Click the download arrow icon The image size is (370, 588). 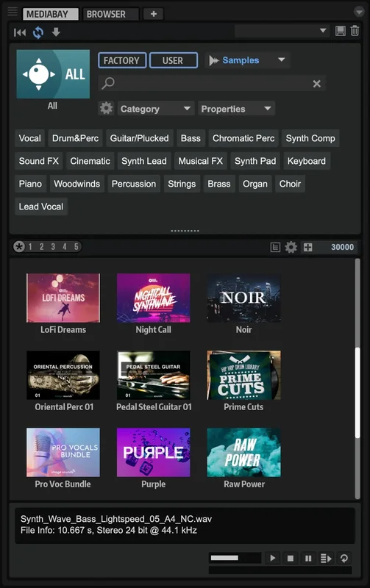56,32
